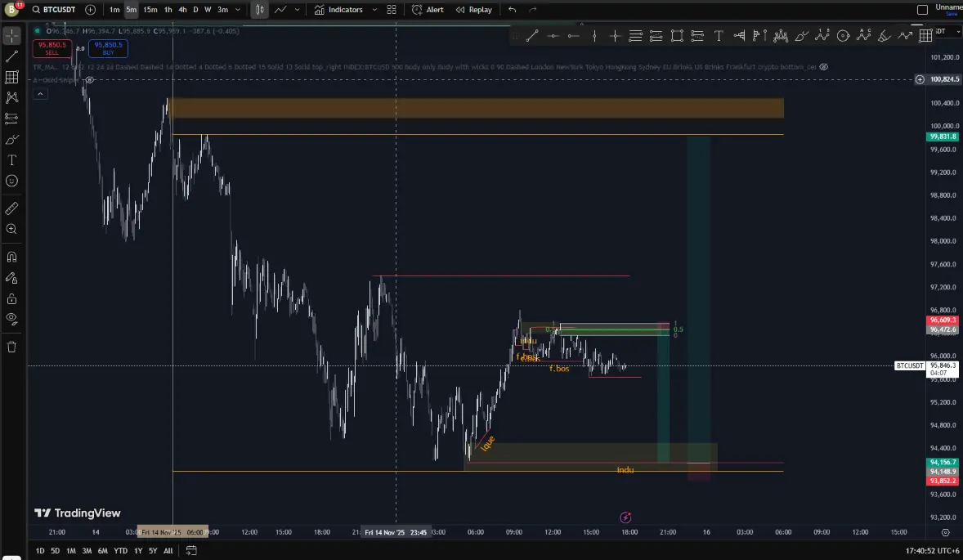
Task: Select the 5D date range
Action: (56, 551)
